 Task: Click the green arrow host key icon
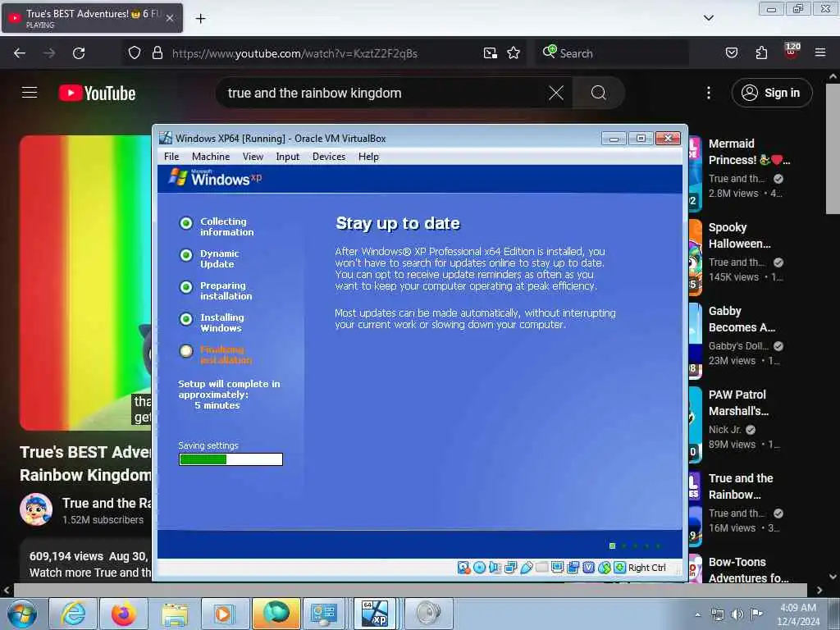coord(620,568)
